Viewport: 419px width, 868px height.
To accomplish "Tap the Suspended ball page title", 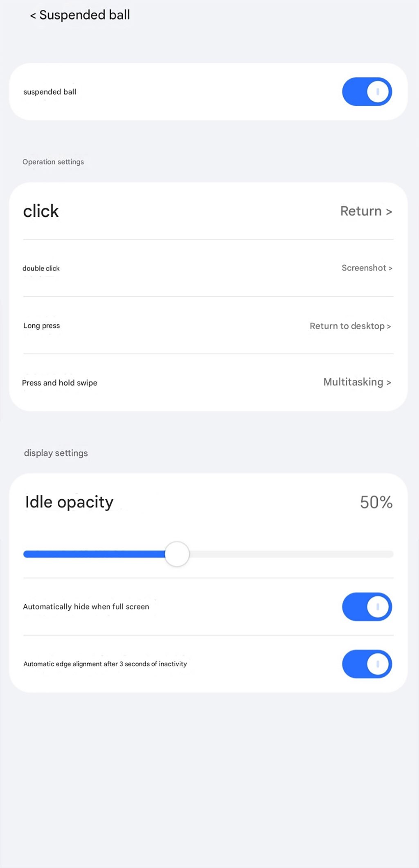I will (x=85, y=15).
